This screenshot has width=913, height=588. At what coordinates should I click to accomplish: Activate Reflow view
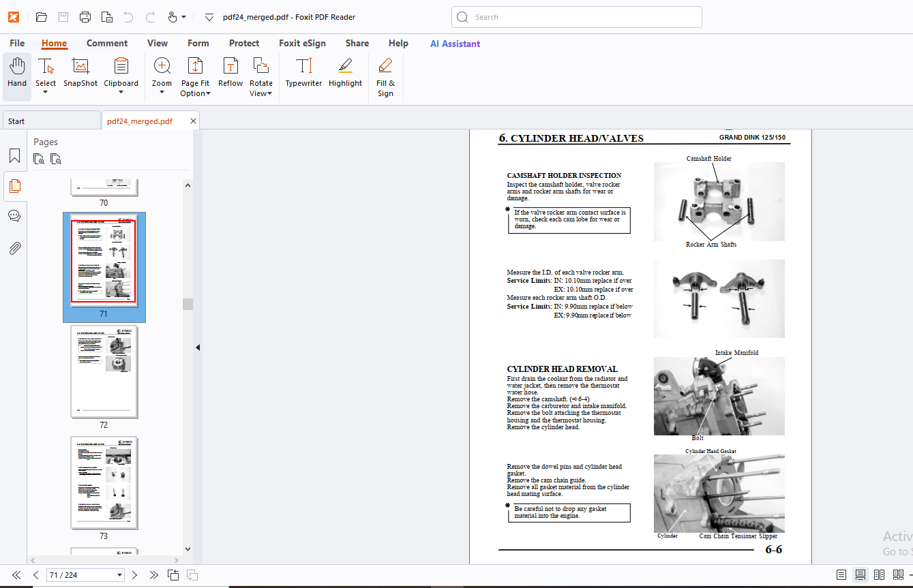(230, 74)
